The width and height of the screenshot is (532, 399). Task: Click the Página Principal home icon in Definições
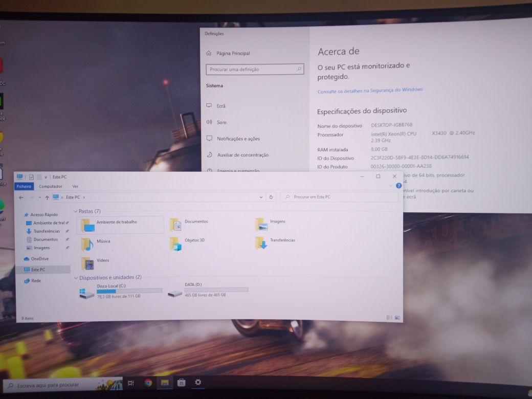209,53
